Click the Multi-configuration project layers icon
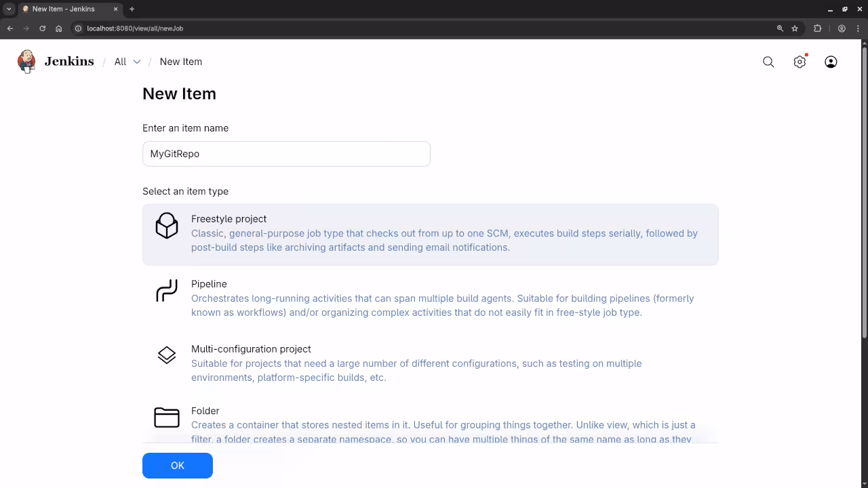 [167, 355]
